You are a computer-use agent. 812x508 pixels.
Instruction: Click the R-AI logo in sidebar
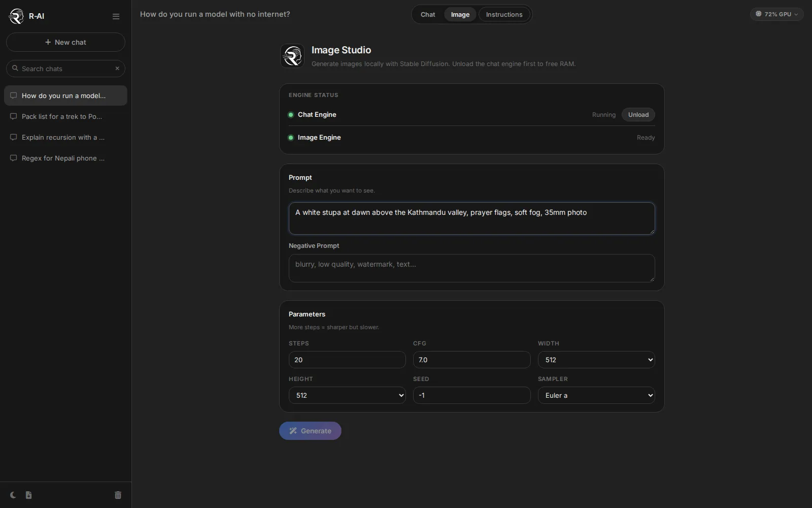[x=16, y=16]
